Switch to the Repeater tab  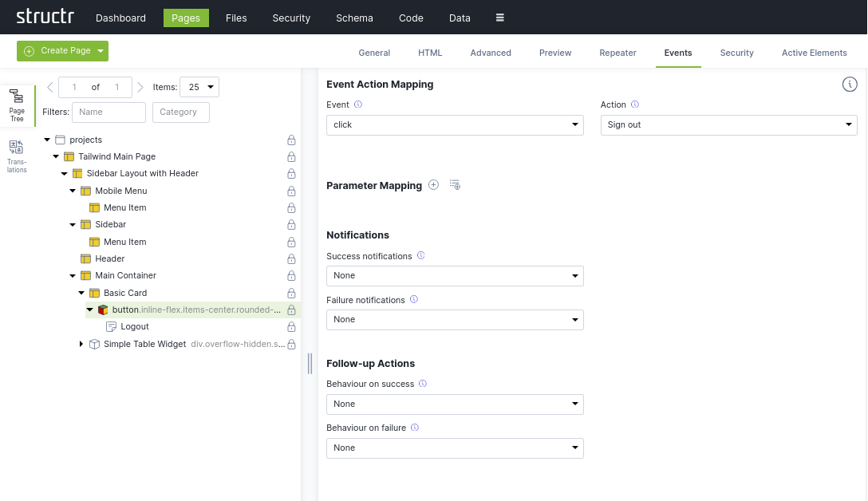coord(617,53)
